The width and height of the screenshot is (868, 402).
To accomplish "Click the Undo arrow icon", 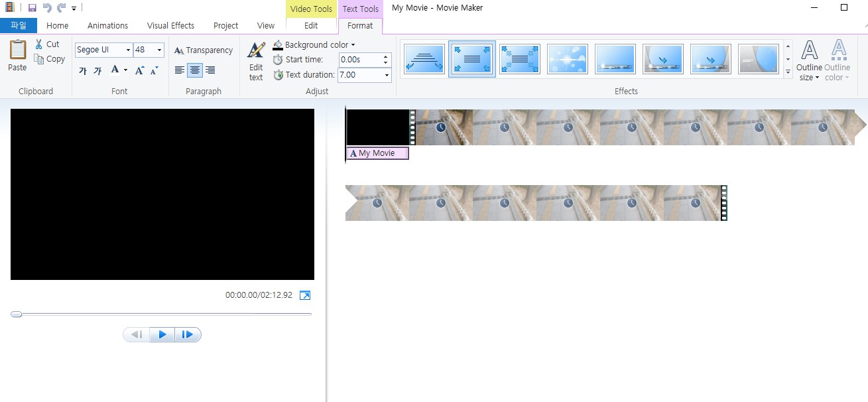I will click(46, 8).
